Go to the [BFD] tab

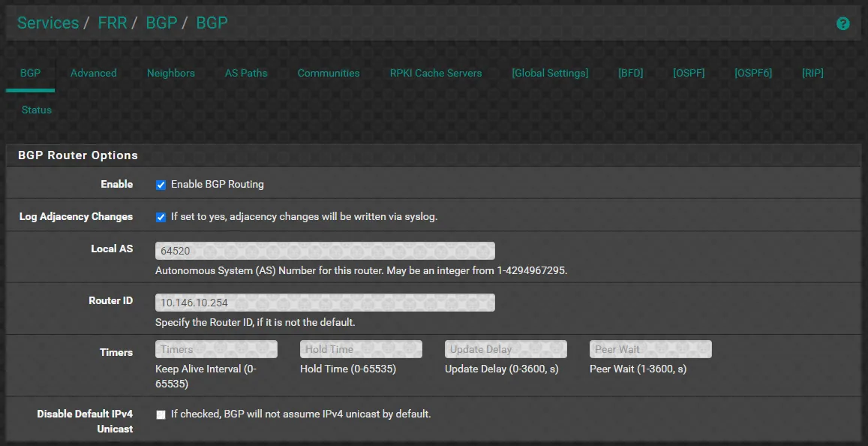point(630,73)
